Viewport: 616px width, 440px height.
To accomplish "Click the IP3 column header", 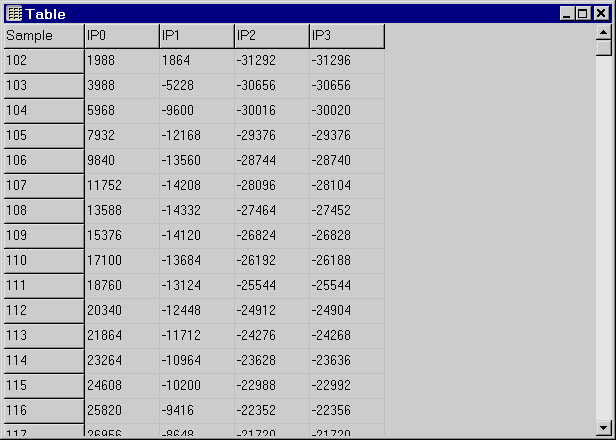I will (346, 36).
